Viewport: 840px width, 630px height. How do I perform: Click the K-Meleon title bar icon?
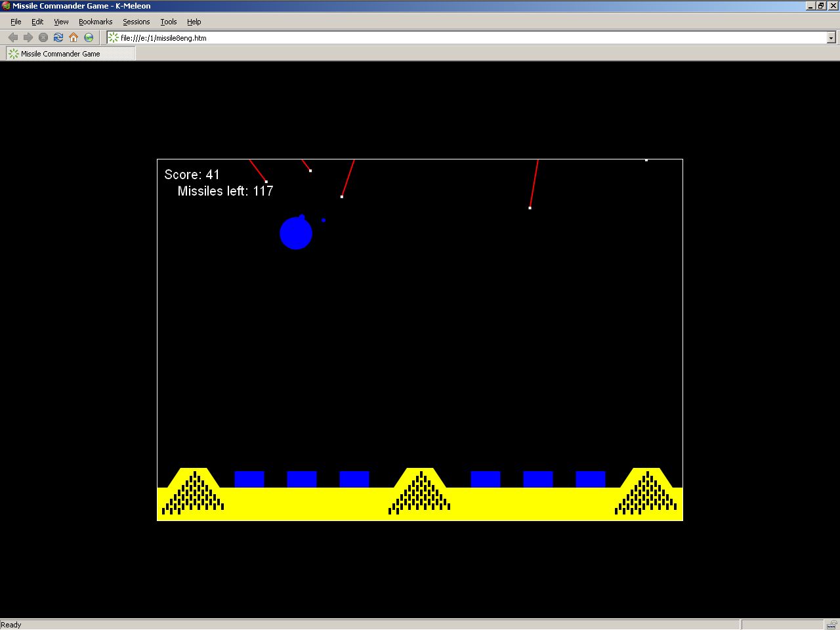coord(6,6)
